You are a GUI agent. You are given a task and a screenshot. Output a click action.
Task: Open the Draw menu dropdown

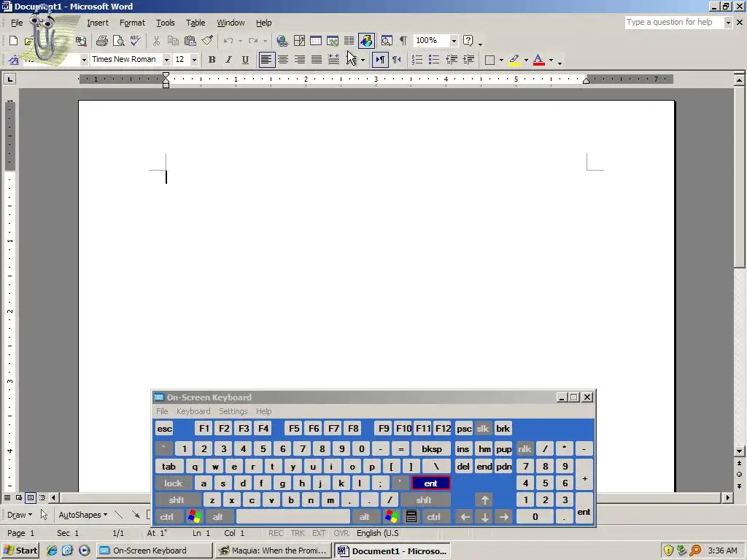[x=20, y=515]
